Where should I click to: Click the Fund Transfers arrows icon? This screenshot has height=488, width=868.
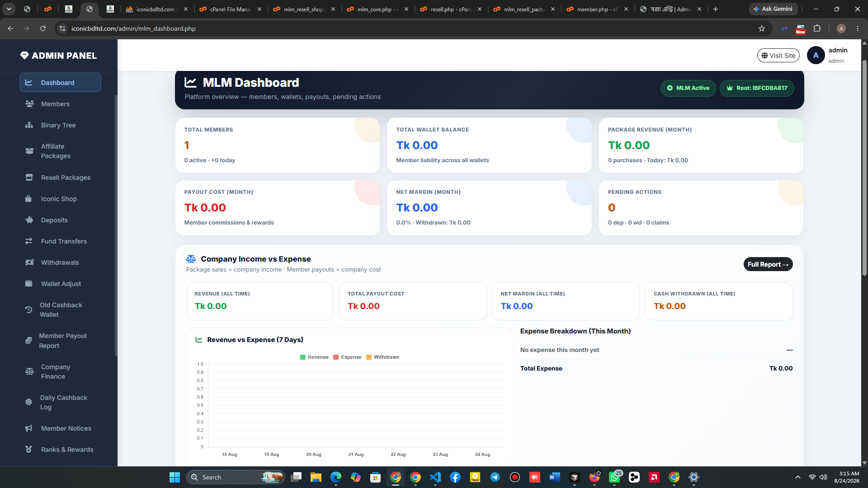click(x=29, y=241)
